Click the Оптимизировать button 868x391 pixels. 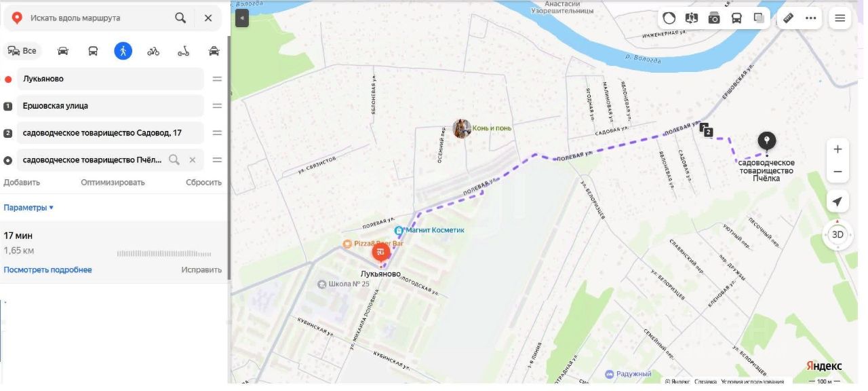[113, 183]
